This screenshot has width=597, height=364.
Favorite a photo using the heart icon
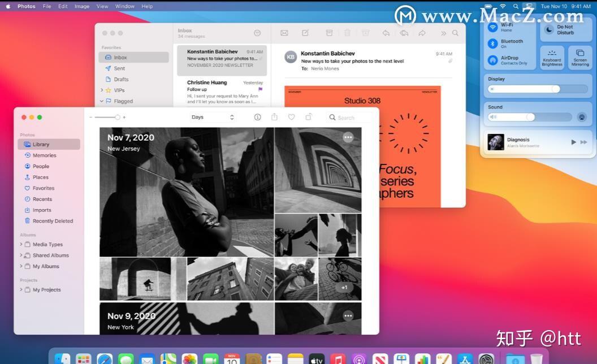[291, 117]
